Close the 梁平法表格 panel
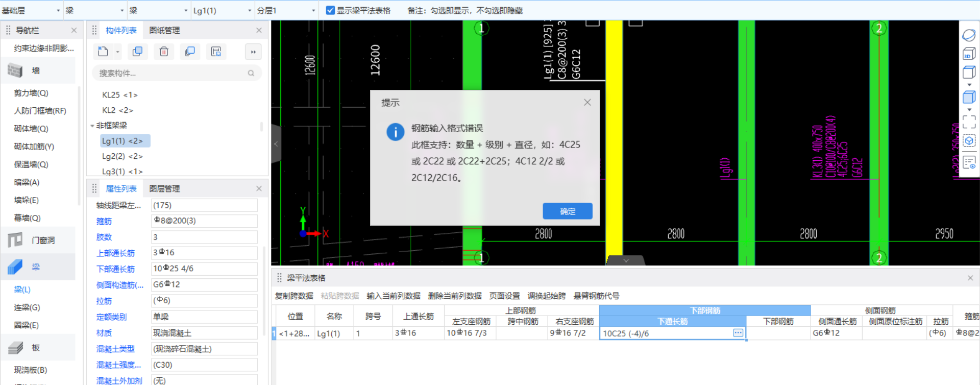Screen dimensions: 980x385 point(970,278)
